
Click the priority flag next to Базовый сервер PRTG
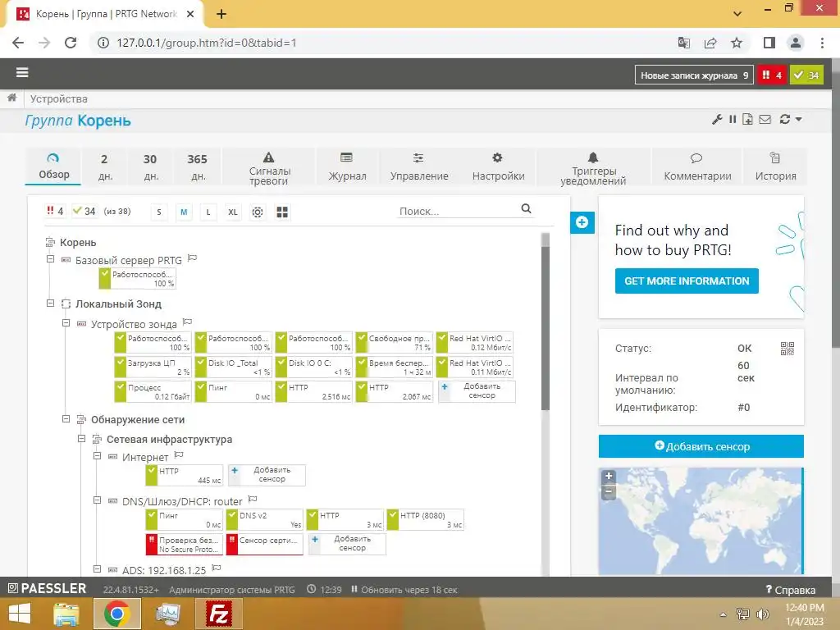pos(192,258)
